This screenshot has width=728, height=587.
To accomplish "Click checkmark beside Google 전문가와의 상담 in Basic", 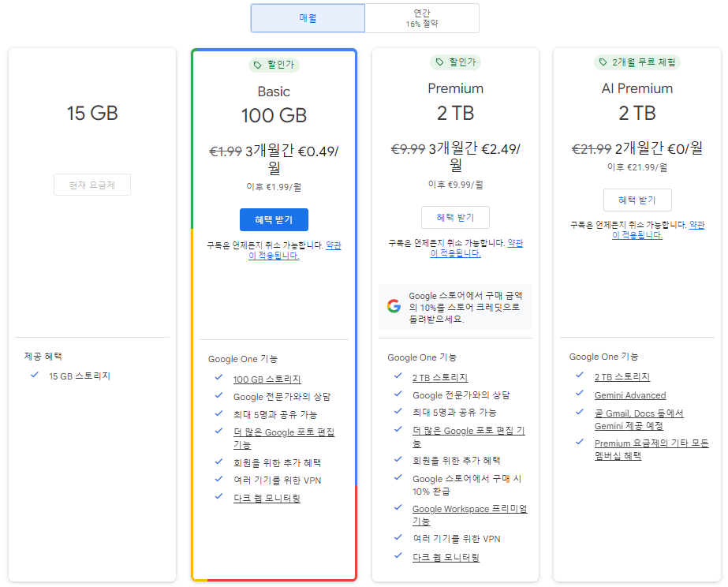I will [x=218, y=395].
